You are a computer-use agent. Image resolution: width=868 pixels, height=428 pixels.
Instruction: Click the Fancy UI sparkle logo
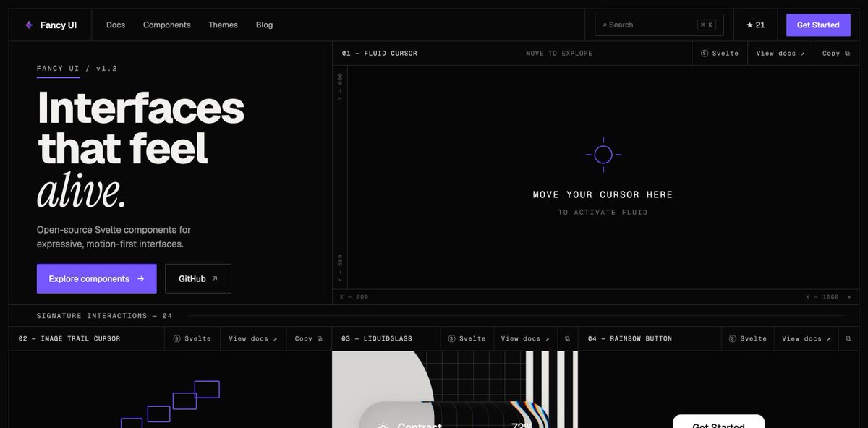[x=29, y=25]
